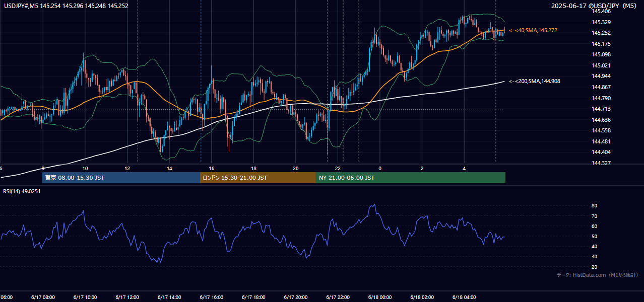
Task: Click hour tick 16 above the session bars
Action: click(x=212, y=168)
